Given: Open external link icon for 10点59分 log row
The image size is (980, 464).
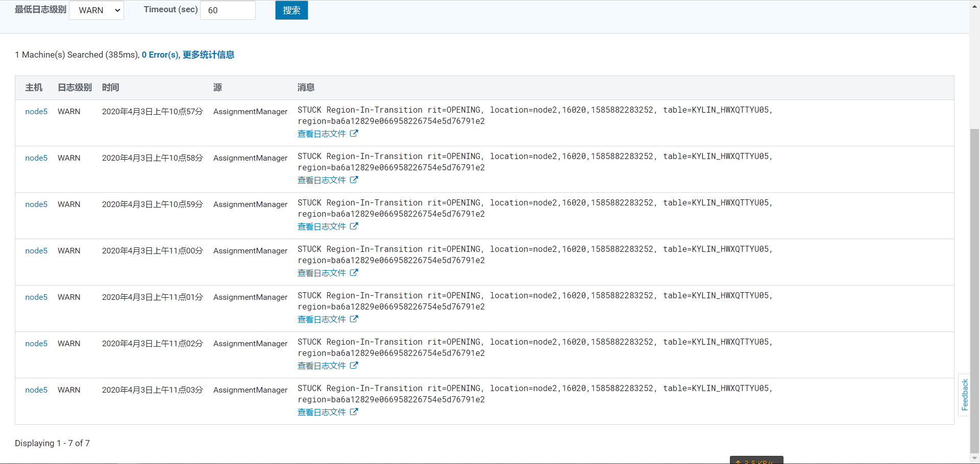Looking at the screenshot, I should pyautogui.click(x=354, y=226).
